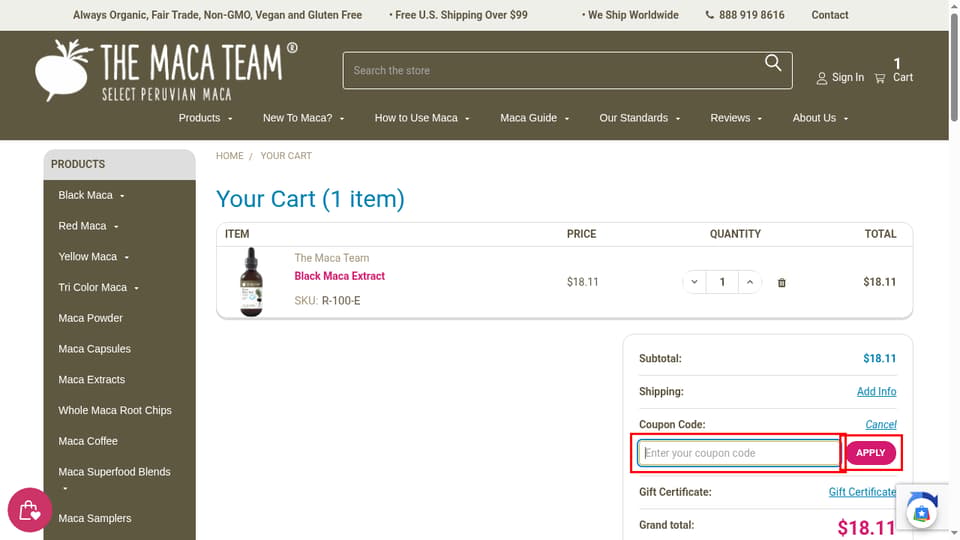Cancel the coupon code entry

pyautogui.click(x=880, y=424)
